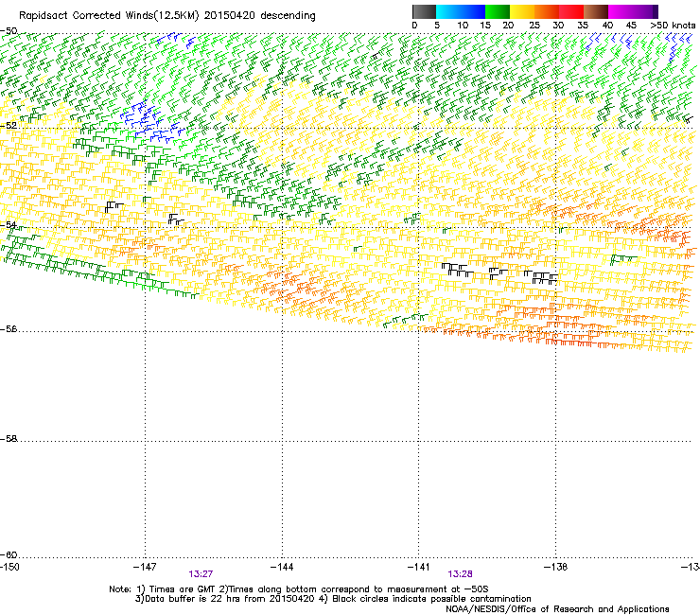Click the latitude label -60
The width and height of the screenshot is (700, 615).
(9, 555)
